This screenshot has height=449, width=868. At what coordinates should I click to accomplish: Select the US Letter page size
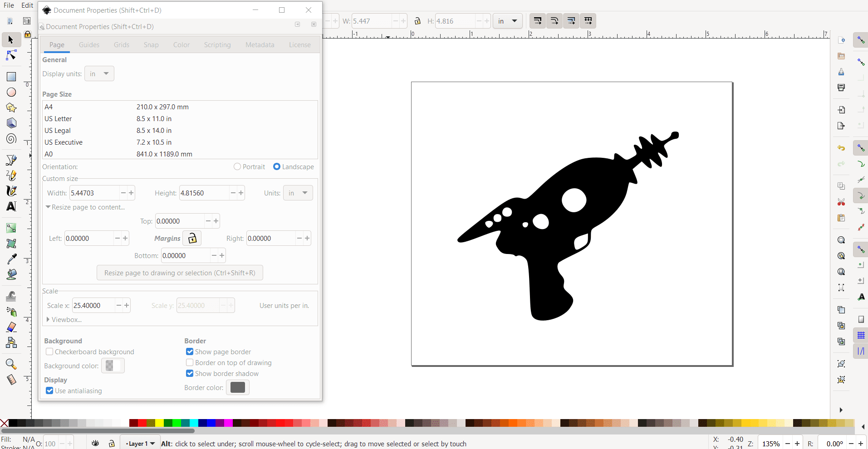point(58,119)
